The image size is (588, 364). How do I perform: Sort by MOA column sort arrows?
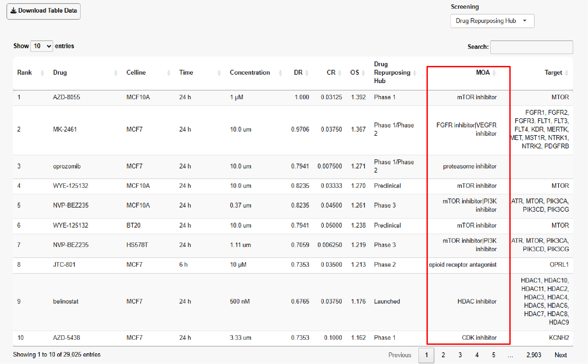point(494,73)
